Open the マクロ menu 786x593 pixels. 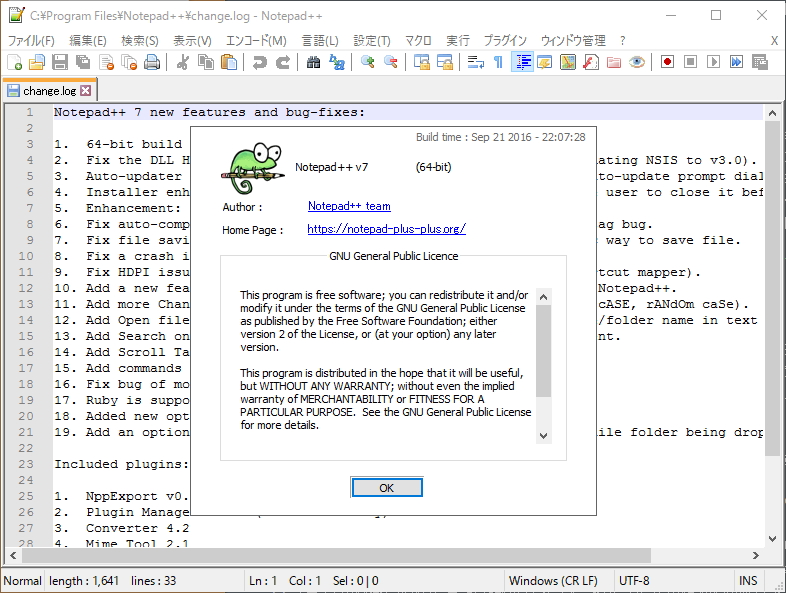point(418,41)
